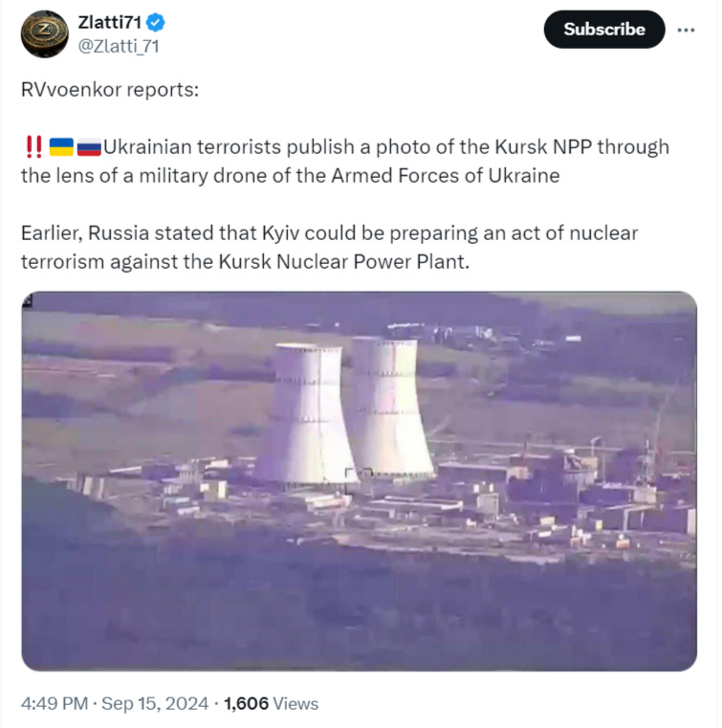Open the Zlatti71 profile avatar
This screenshot has width=722, height=728.
(45, 33)
